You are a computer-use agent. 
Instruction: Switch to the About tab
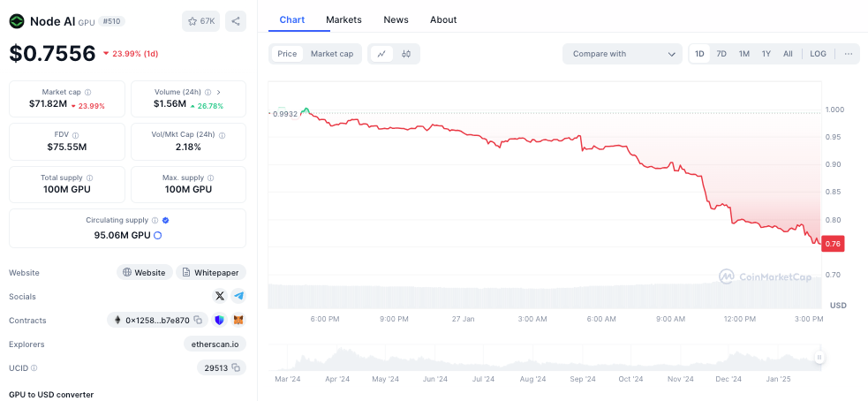click(443, 20)
